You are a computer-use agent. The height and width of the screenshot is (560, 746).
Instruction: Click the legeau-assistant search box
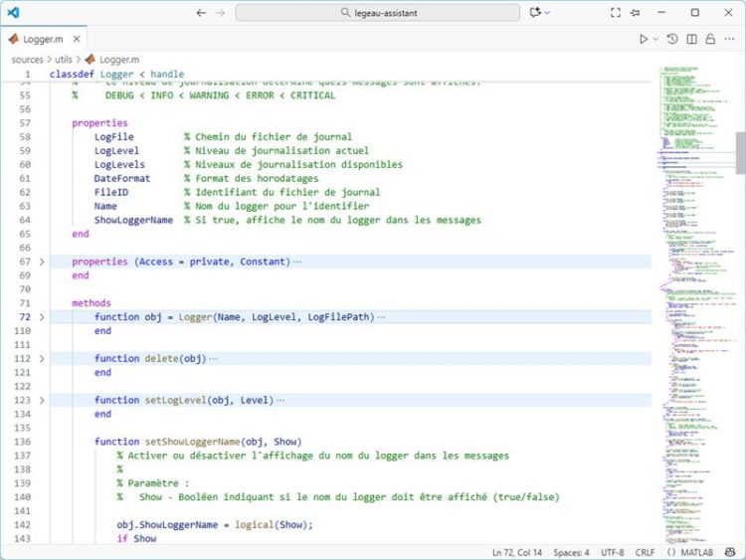pyautogui.click(x=377, y=13)
